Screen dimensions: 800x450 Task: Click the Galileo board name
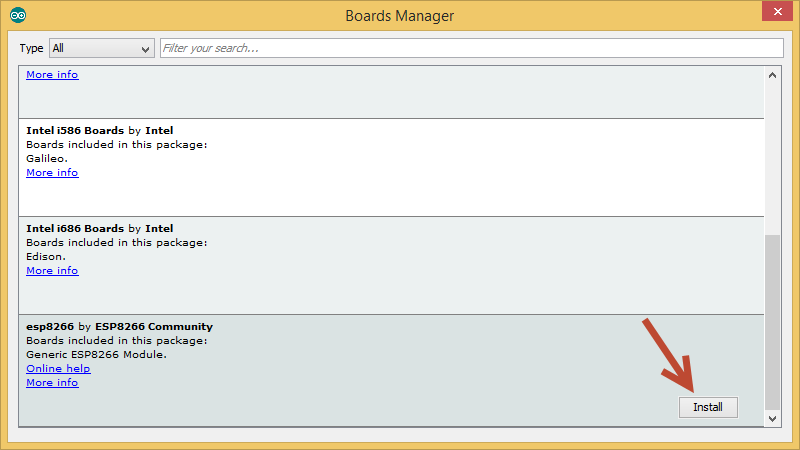pos(47,159)
